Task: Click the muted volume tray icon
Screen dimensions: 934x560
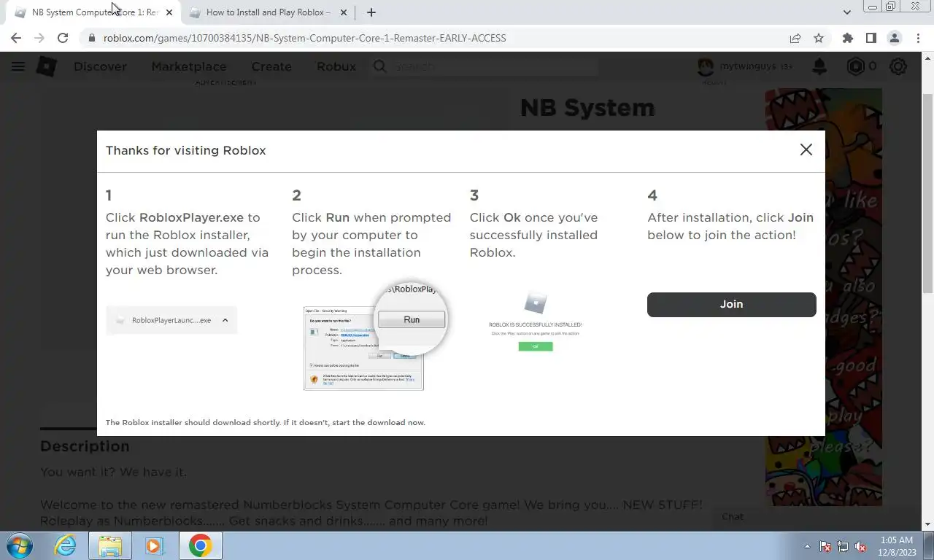Action: coord(860,546)
